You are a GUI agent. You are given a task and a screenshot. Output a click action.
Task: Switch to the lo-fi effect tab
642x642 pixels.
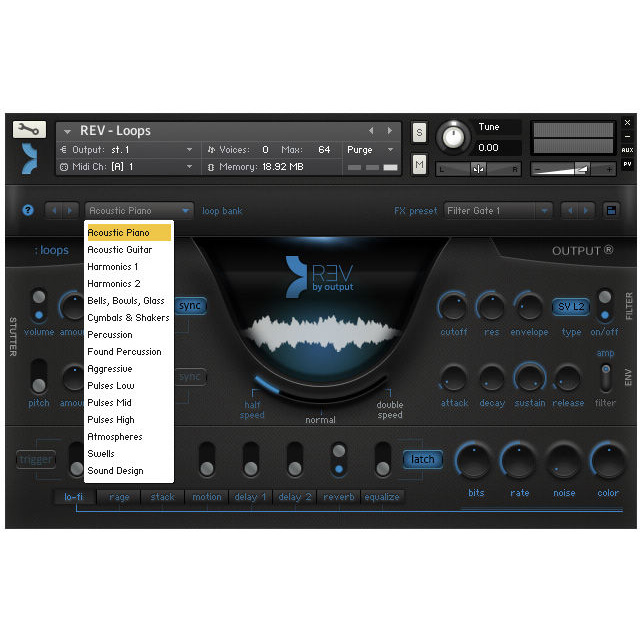point(74,497)
